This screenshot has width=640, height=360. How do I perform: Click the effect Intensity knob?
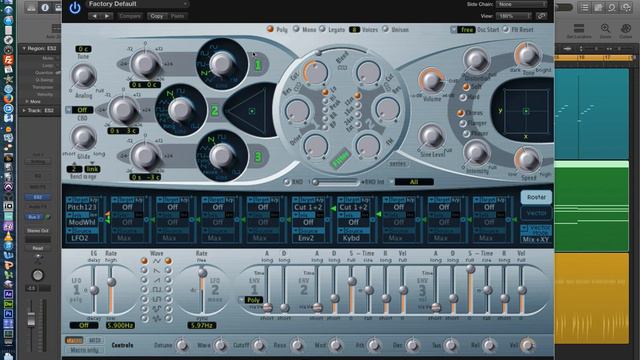coord(476,152)
